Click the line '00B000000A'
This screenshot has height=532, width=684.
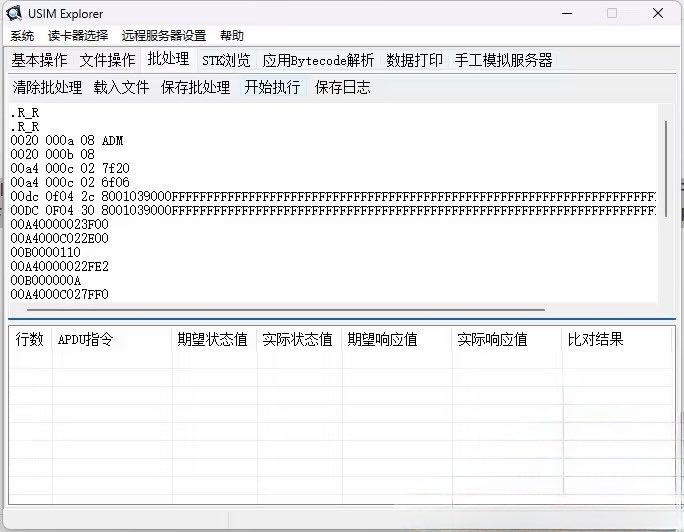click(45, 280)
